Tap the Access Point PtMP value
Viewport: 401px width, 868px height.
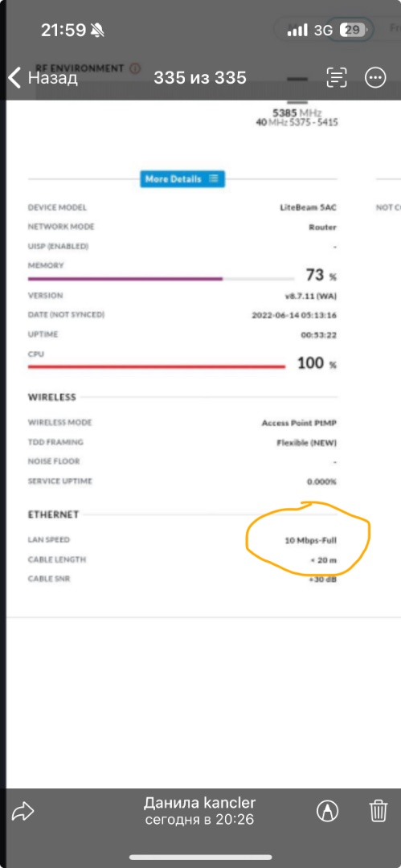tap(299, 423)
